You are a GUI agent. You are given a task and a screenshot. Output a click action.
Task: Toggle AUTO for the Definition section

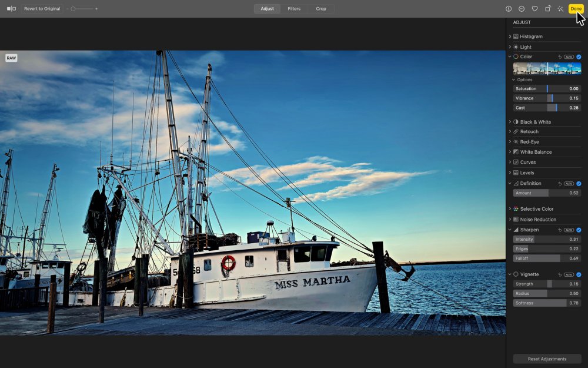569,184
